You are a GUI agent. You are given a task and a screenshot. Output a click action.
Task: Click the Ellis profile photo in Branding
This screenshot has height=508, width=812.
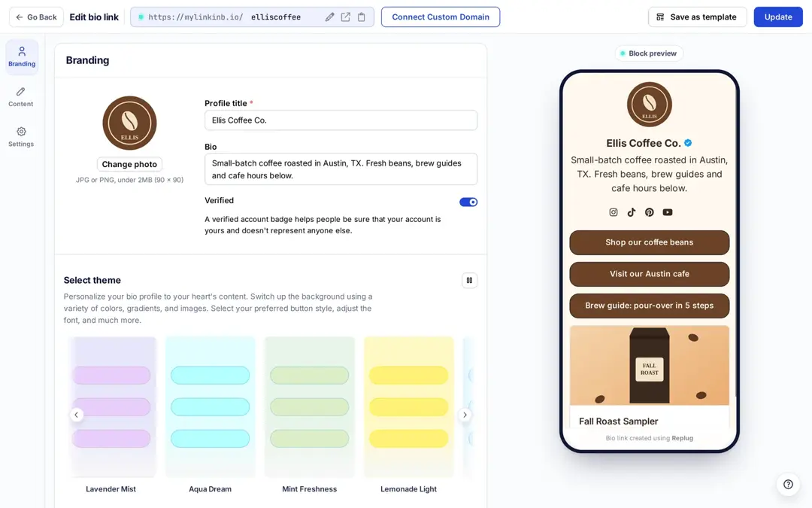129,123
